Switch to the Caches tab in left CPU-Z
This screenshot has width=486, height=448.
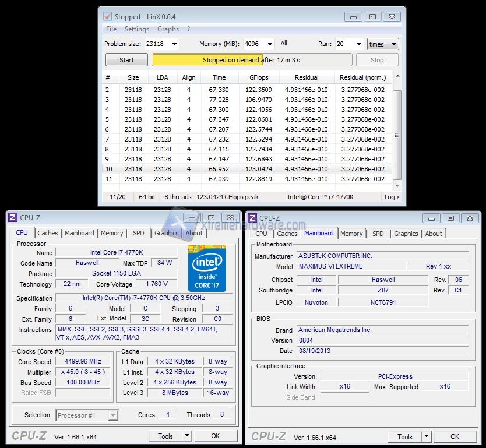tap(48, 233)
